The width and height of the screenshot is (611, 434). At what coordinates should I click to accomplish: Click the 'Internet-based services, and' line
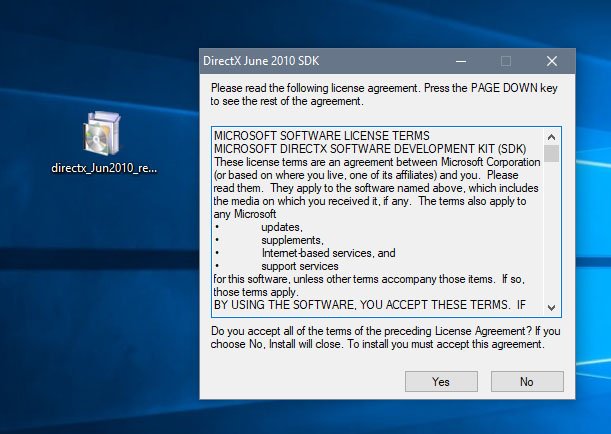(328, 253)
